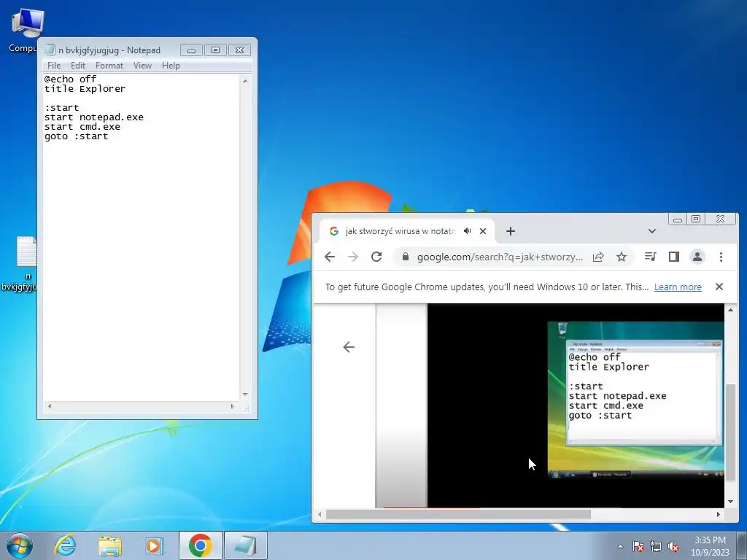This screenshot has height=560, width=747.
Task: Open the Notepad Format menu
Action: click(109, 65)
